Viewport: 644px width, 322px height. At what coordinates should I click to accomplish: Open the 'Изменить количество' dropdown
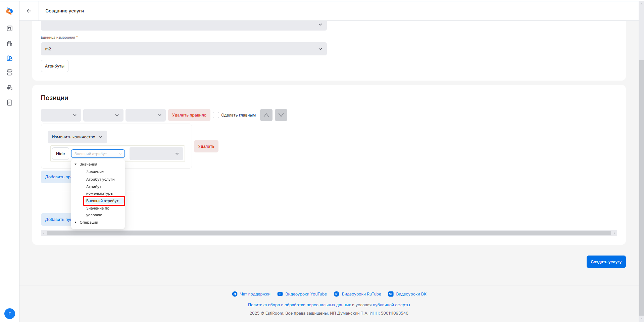pyautogui.click(x=77, y=137)
